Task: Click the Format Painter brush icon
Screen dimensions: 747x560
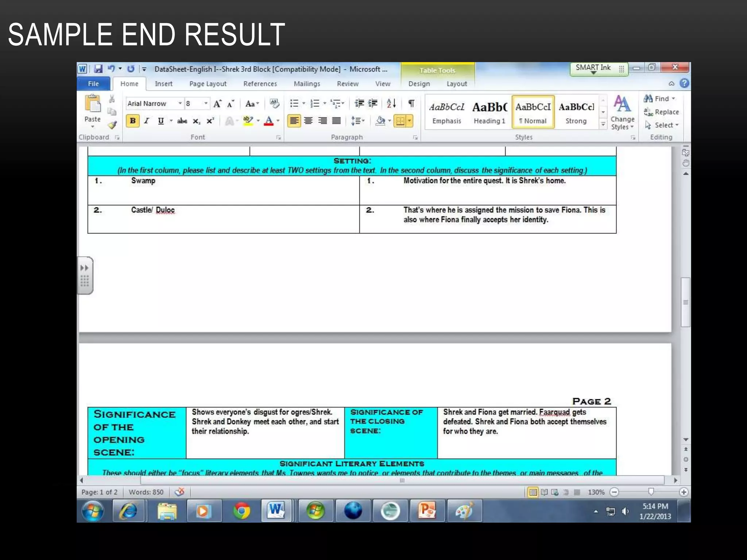Action: [112, 125]
